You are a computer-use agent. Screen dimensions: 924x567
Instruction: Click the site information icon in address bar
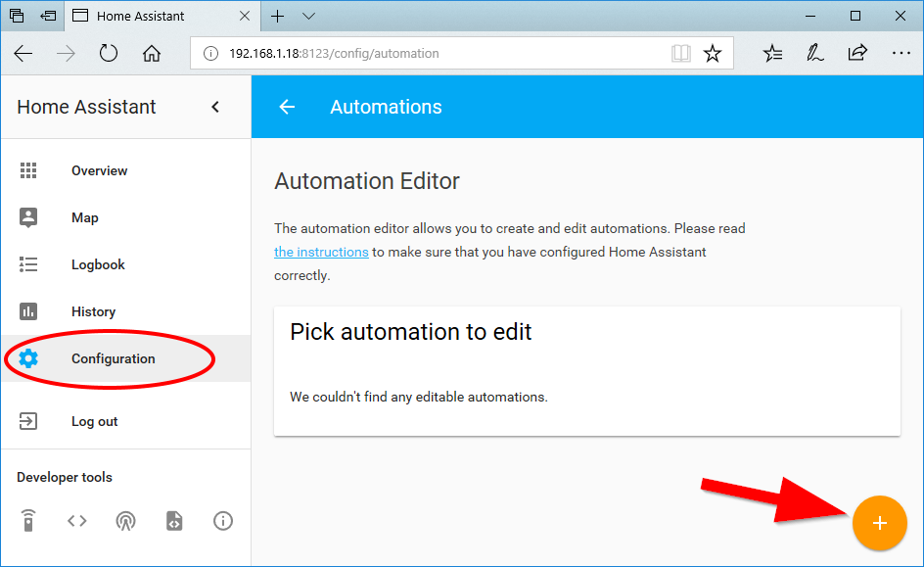pos(210,54)
